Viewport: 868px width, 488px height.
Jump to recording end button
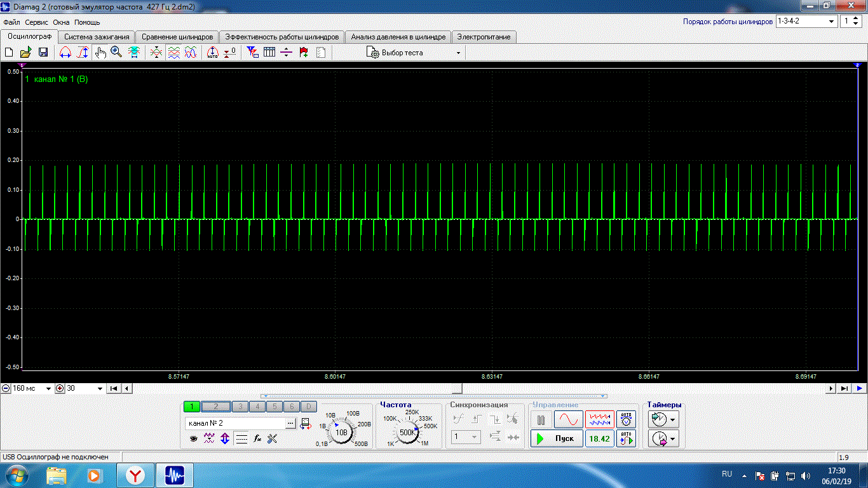tap(844, 388)
